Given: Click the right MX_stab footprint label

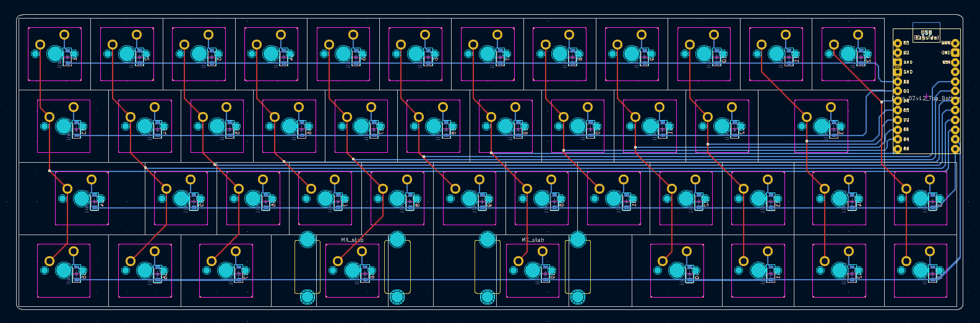Looking at the screenshot, I should point(533,240).
